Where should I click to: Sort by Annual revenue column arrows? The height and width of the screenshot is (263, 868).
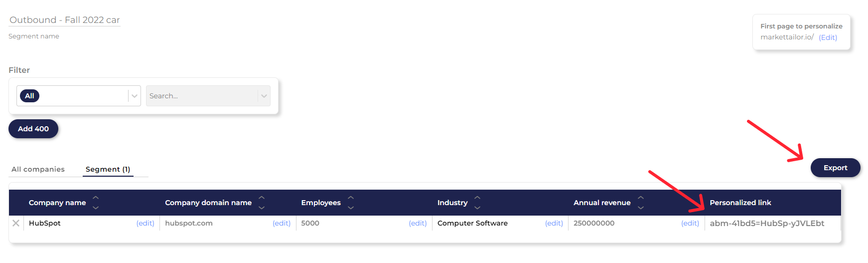click(x=641, y=203)
